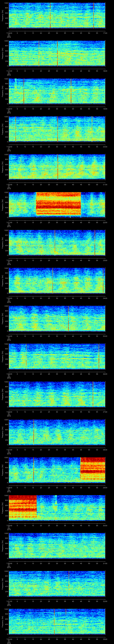Click the 17:00 end time label
The height and width of the screenshot is (644, 114).
(x=105, y=33)
